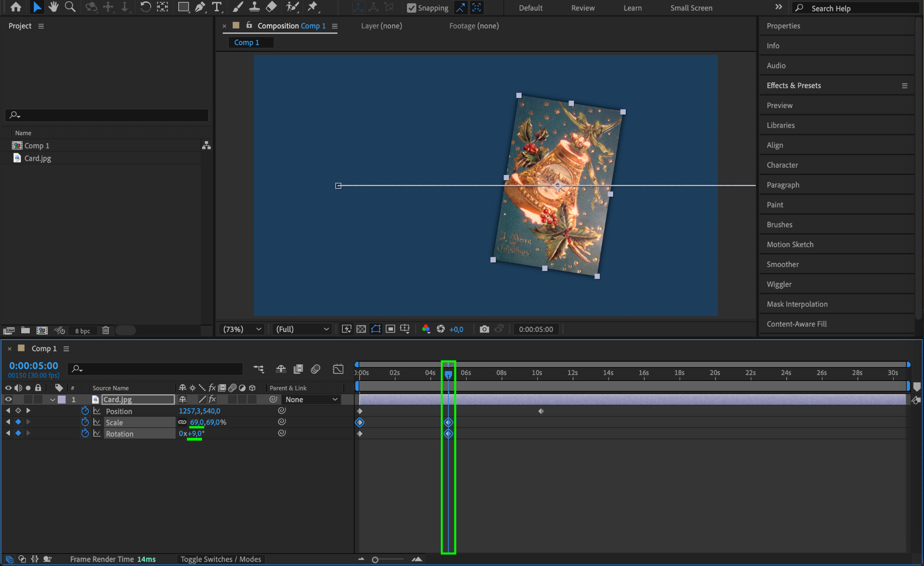Click Toggle Switches / Modes button
Screen dimensions: 924x566
click(221, 559)
